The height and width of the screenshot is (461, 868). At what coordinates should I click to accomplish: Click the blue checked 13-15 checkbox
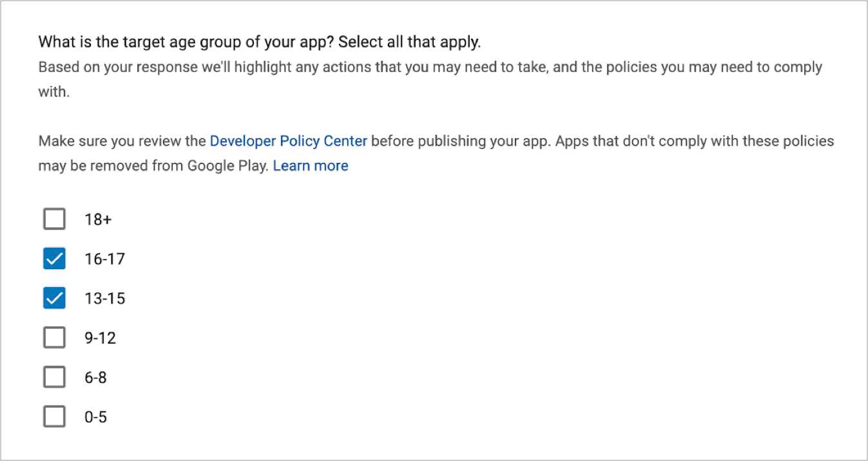click(54, 297)
